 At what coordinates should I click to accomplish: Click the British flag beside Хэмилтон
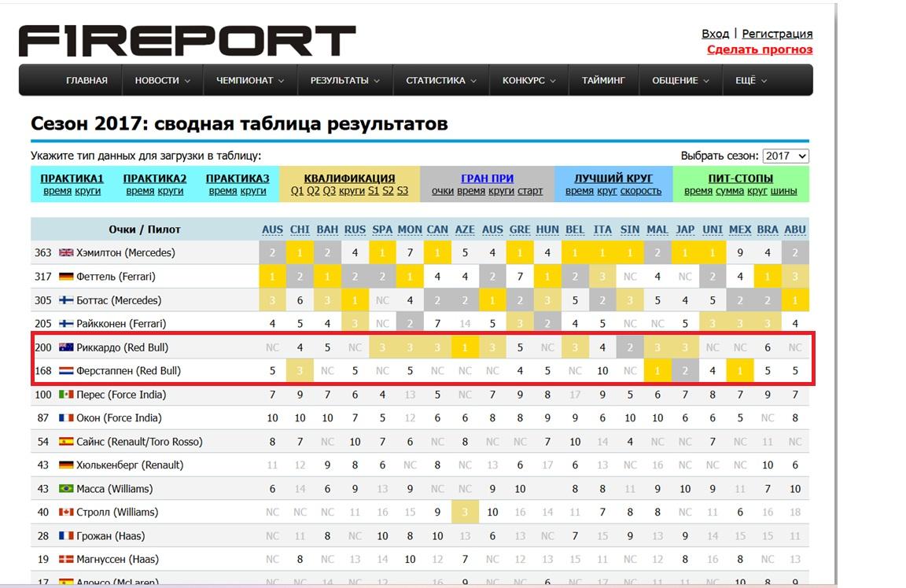(x=66, y=252)
